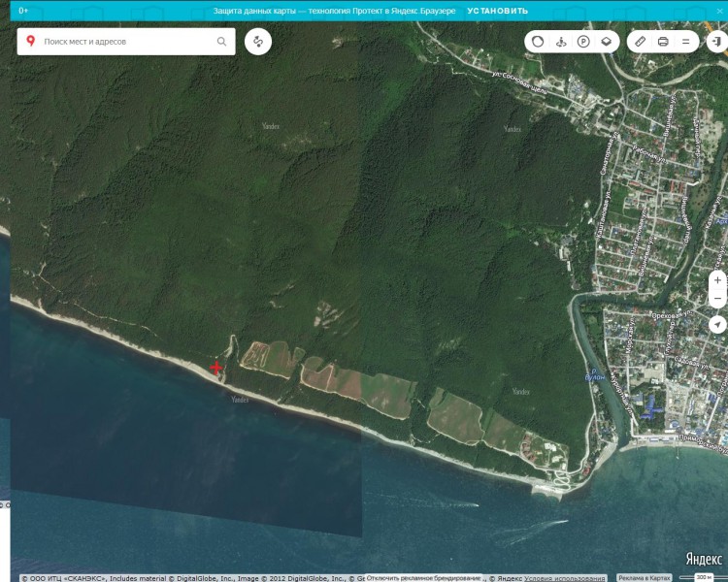Click the УСТАНОВИТЬ install link
The height and width of the screenshot is (582, 728).
pos(497,11)
